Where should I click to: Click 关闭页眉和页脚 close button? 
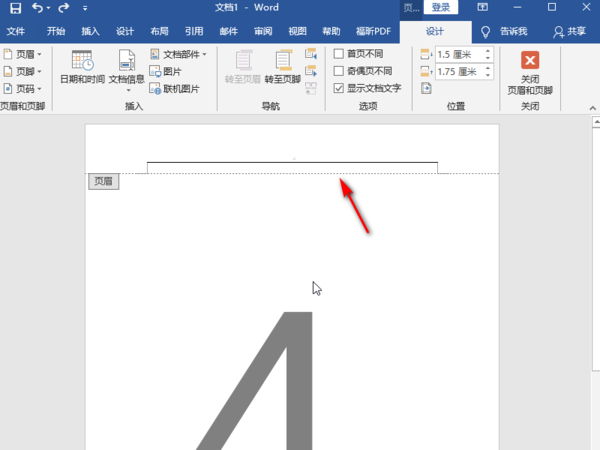coord(530,73)
